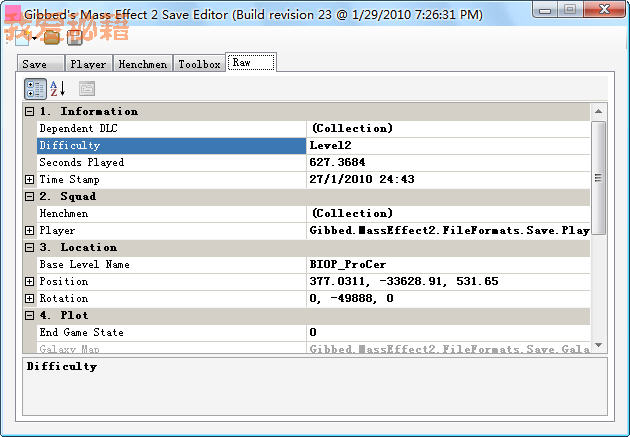Expand the Position property
Screen dimensions: 630x437
tap(30, 282)
